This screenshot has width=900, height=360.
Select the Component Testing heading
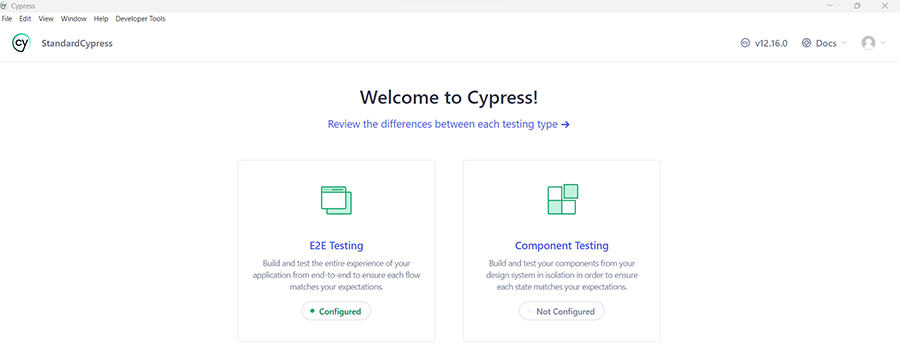pyautogui.click(x=562, y=246)
